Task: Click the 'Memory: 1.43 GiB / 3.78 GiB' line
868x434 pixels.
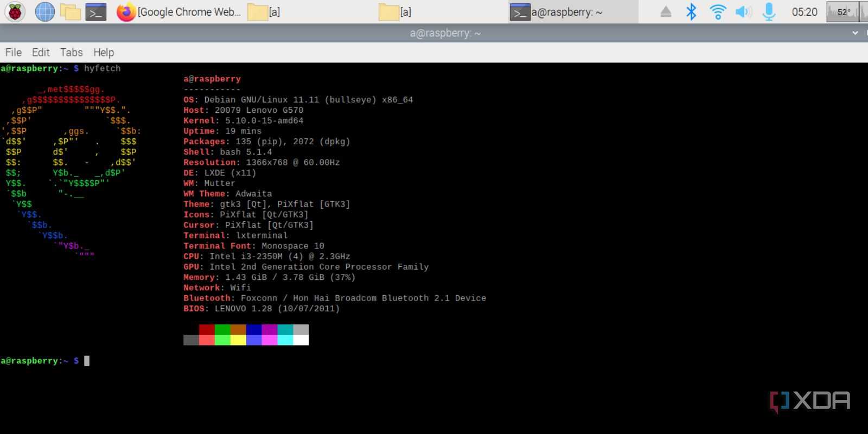Action: 269,277
